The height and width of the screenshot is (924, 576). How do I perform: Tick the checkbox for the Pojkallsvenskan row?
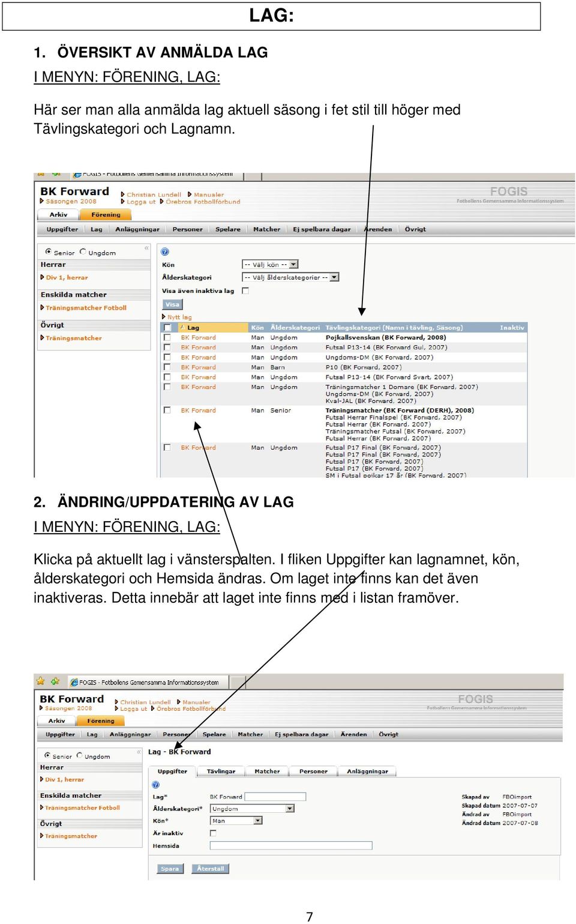(167, 337)
